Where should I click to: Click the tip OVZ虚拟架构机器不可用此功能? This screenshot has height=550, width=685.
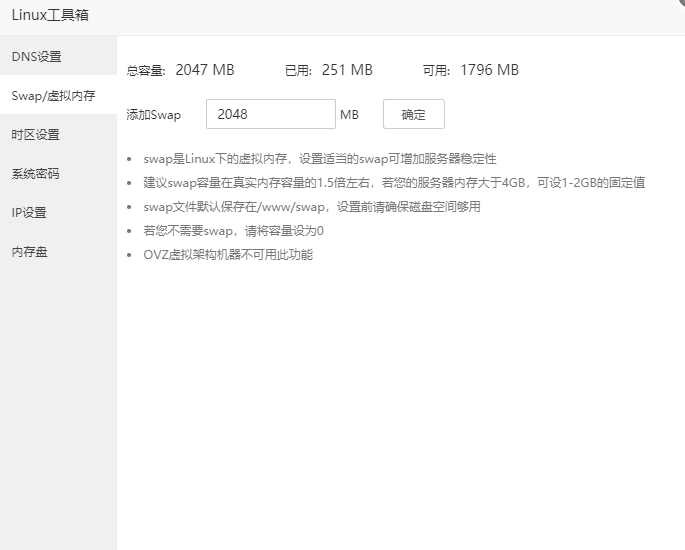pyautogui.click(x=228, y=254)
